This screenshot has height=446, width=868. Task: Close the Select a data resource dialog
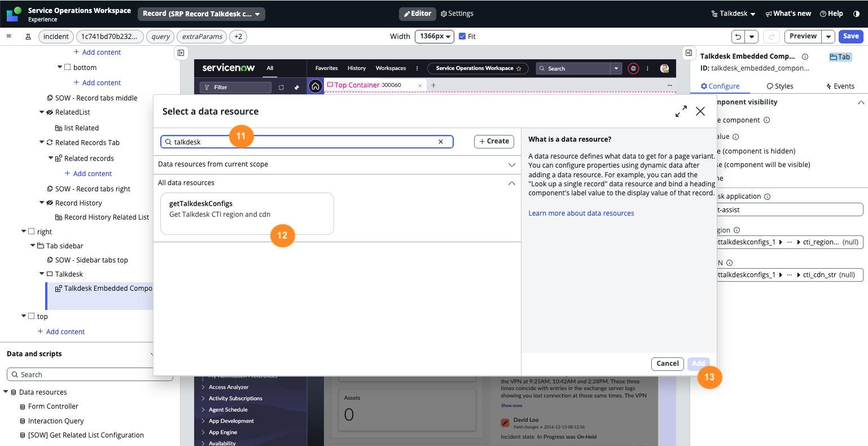(700, 111)
